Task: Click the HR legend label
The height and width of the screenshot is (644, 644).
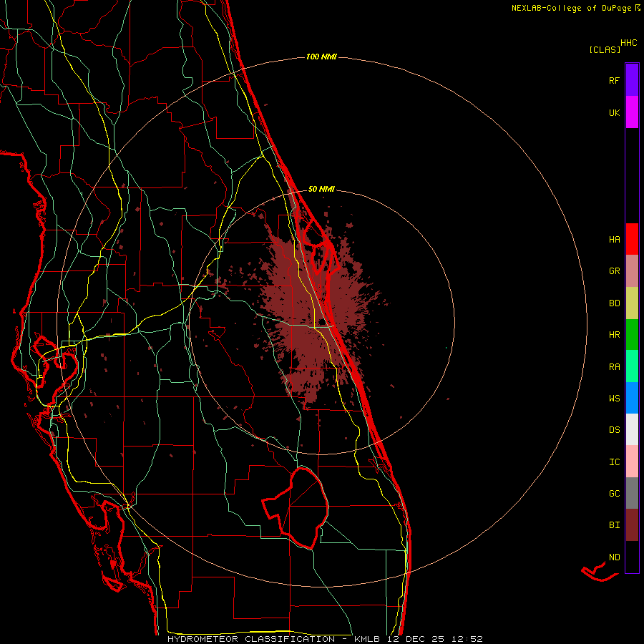Action: (x=614, y=335)
